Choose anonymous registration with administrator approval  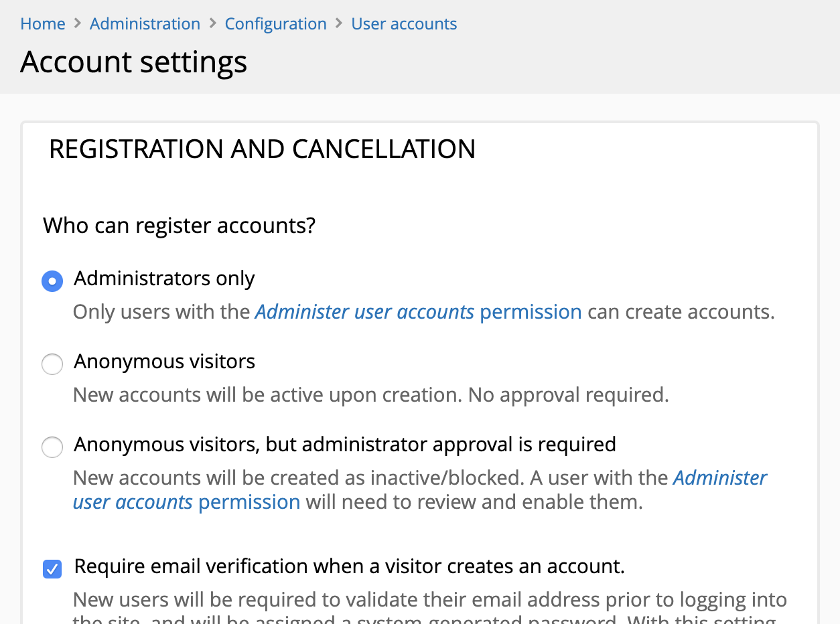click(52, 447)
